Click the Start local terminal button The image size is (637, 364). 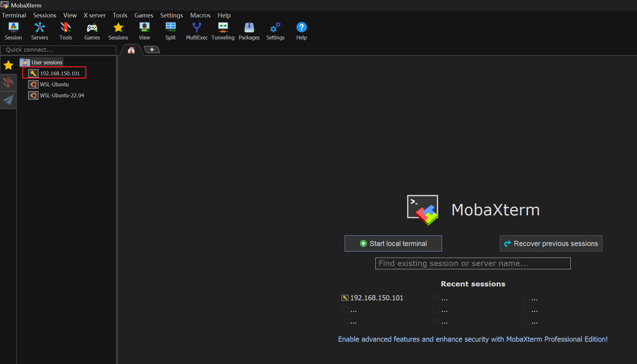pyautogui.click(x=393, y=243)
